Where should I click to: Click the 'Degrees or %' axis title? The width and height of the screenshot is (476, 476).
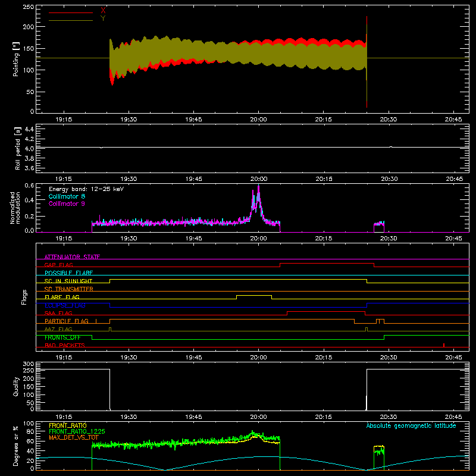16,446
